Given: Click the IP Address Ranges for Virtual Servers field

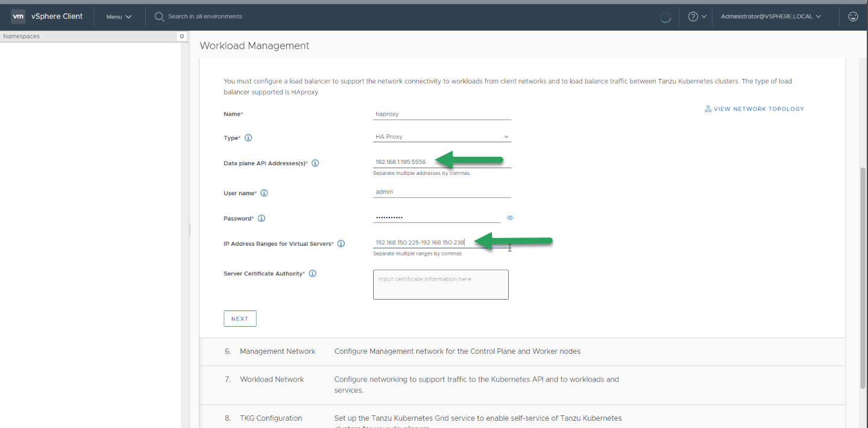Looking at the screenshot, I should [442, 242].
